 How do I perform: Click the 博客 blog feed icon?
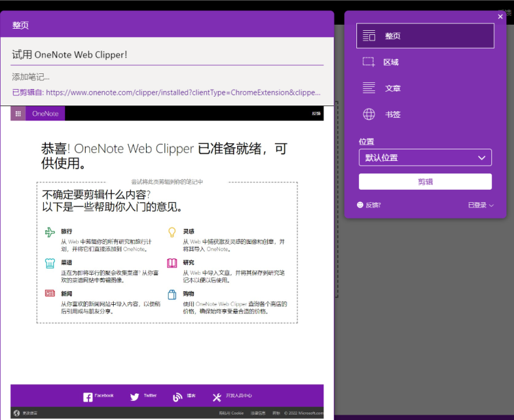[178, 397]
